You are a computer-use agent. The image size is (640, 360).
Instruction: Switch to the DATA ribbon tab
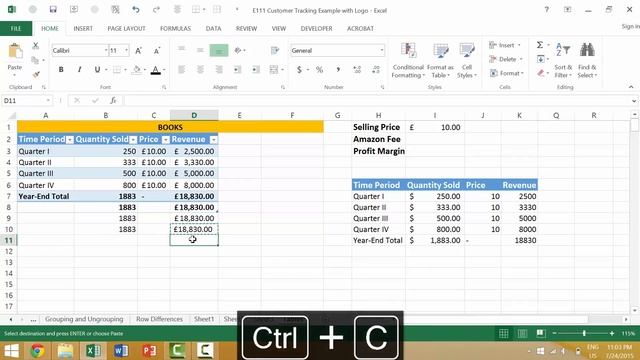click(x=213, y=28)
